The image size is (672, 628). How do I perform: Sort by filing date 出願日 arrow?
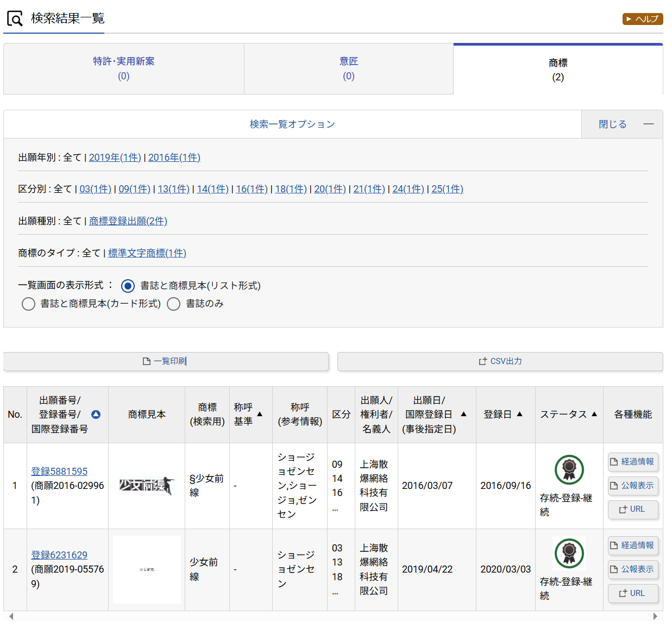[x=463, y=414]
